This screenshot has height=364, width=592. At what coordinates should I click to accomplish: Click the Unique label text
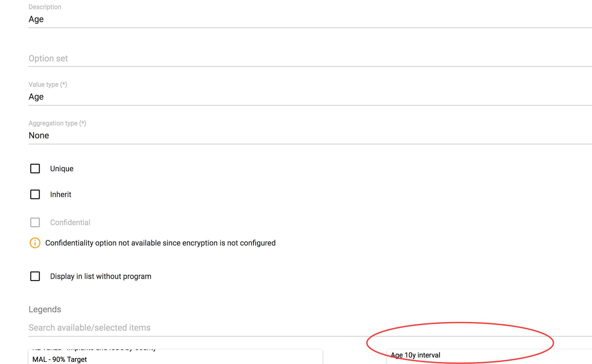tap(62, 169)
